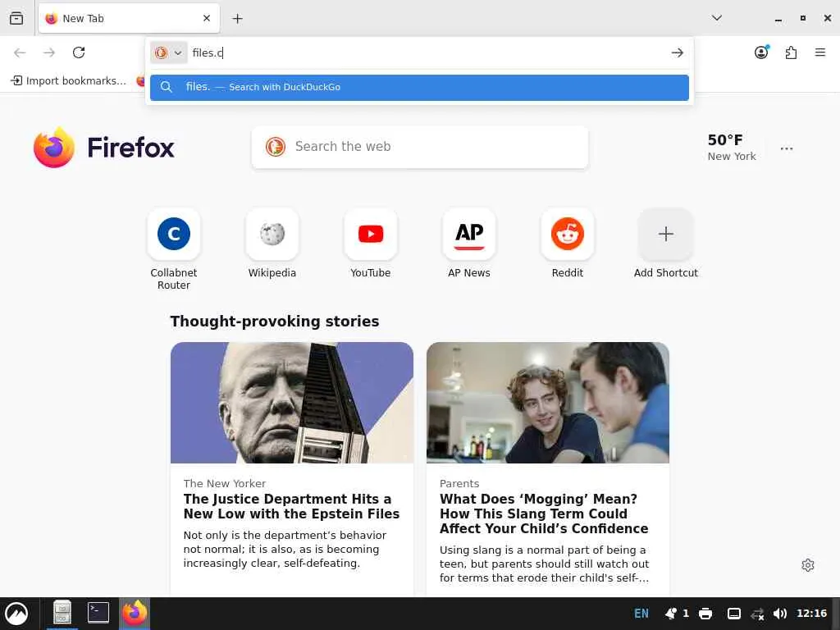The image size is (840, 630).
Task: Go forward one page
Action: click(49, 52)
